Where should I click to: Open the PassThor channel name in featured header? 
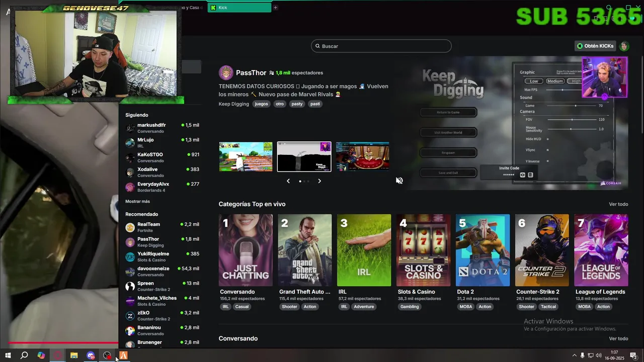coord(251,73)
